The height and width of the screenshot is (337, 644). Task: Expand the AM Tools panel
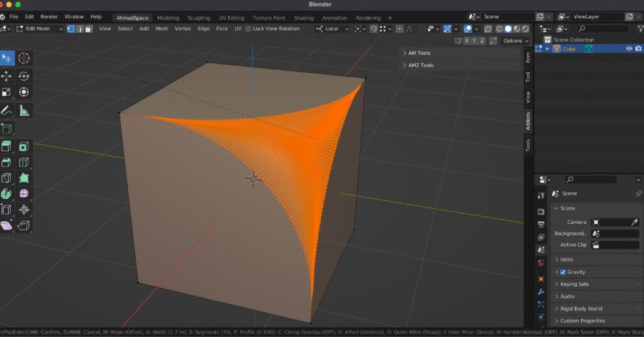tap(419, 53)
